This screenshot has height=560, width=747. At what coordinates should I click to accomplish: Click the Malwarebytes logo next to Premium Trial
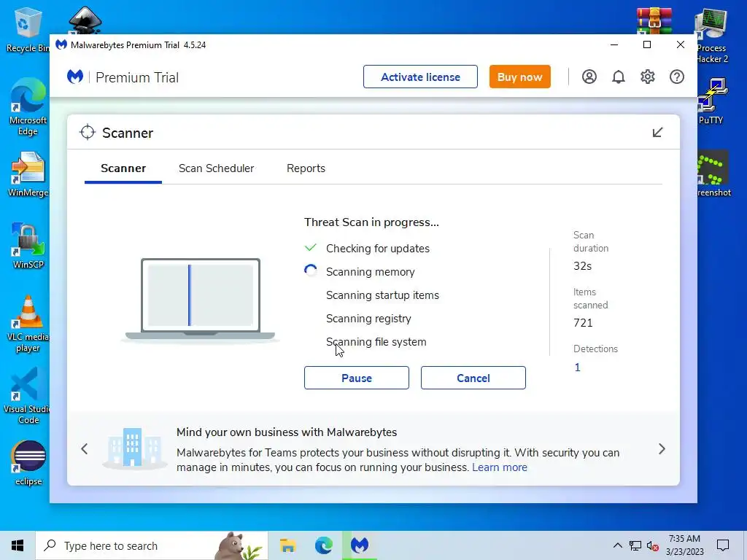click(75, 77)
